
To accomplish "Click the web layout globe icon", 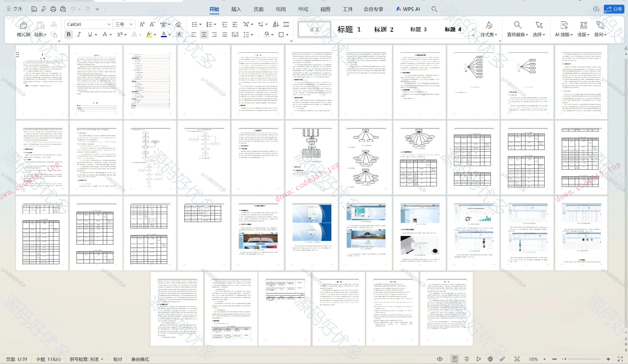I will (x=490, y=359).
